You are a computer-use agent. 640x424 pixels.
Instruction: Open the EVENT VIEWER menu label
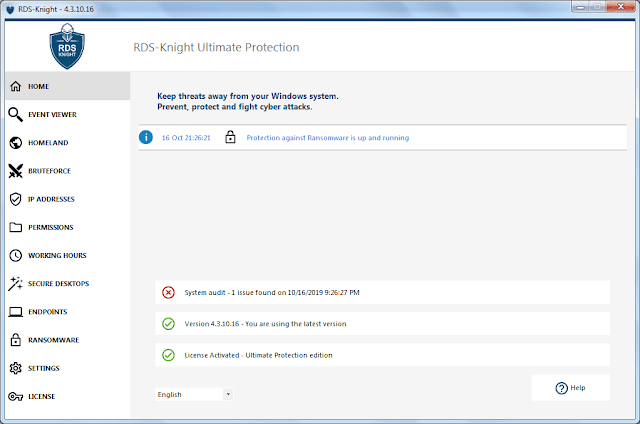click(52, 115)
